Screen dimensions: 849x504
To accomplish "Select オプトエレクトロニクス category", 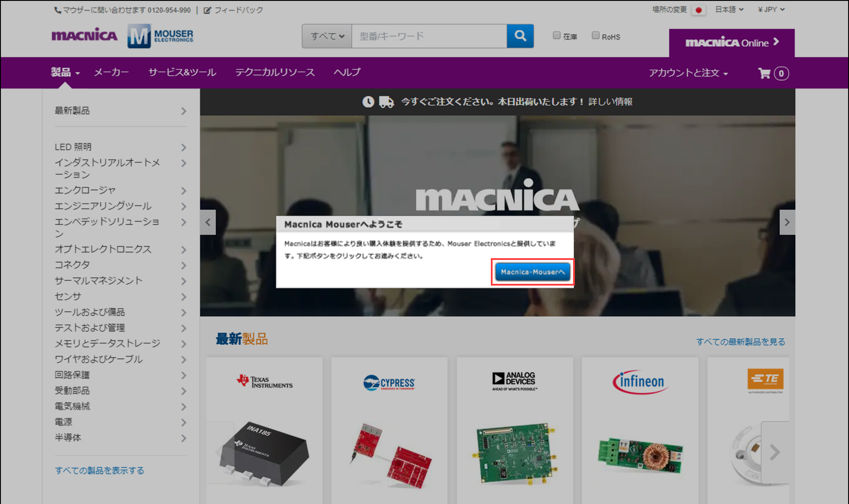I will click(x=103, y=249).
